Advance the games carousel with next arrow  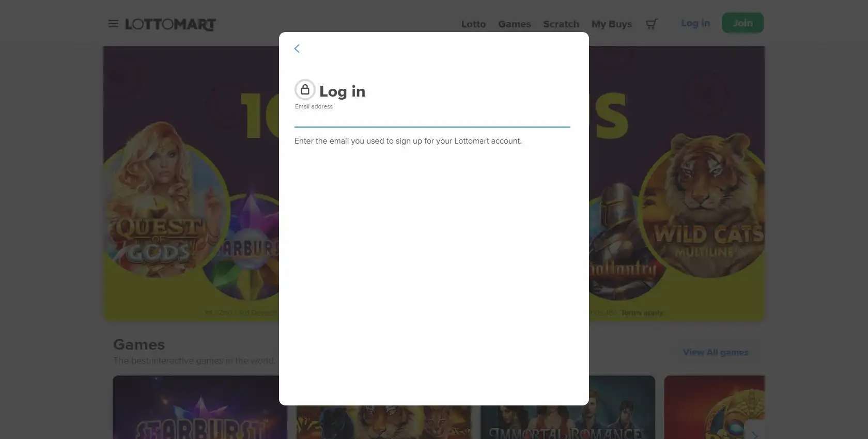754,433
